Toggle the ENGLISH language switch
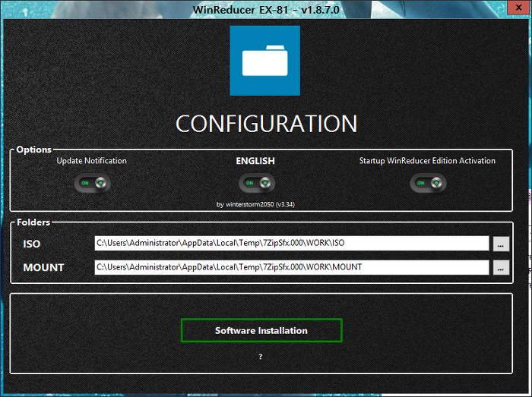Viewport: 532px width, 397px height. (257, 183)
